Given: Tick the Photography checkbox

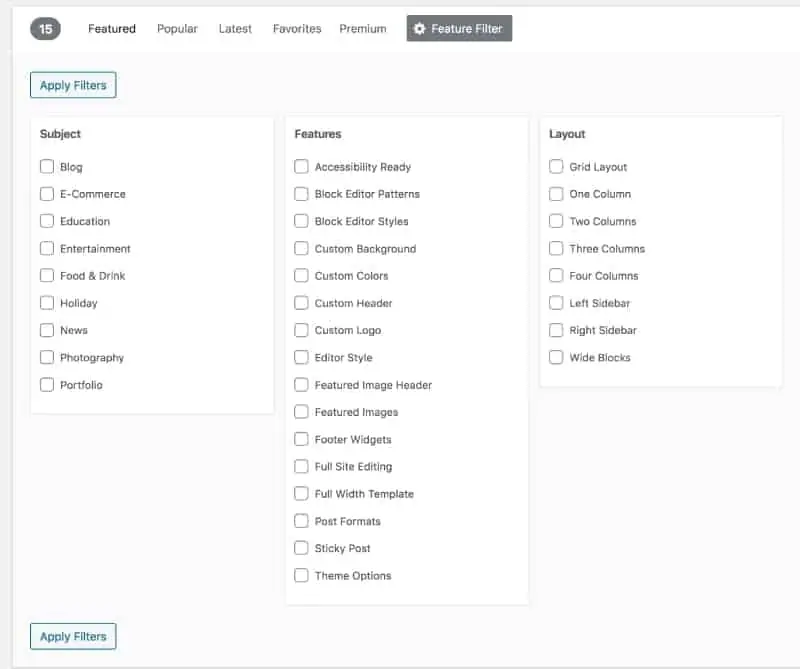Looking at the screenshot, I should pyautogui.click(x=47, y=357).
